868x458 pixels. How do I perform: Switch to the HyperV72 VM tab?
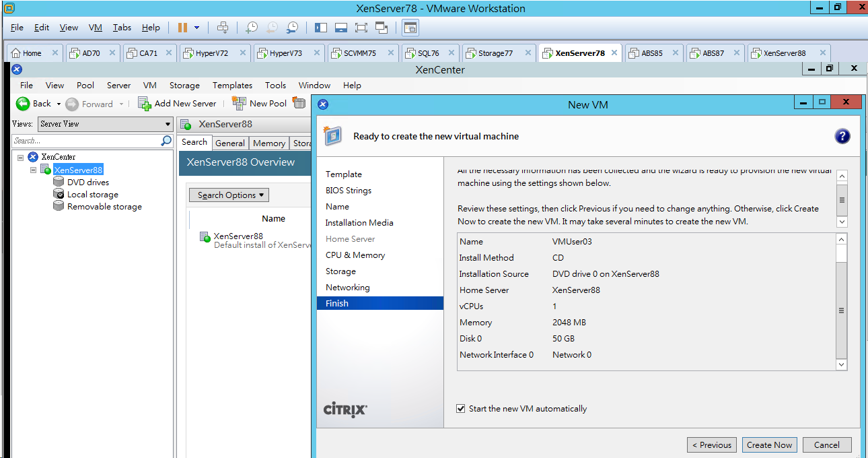215,53
